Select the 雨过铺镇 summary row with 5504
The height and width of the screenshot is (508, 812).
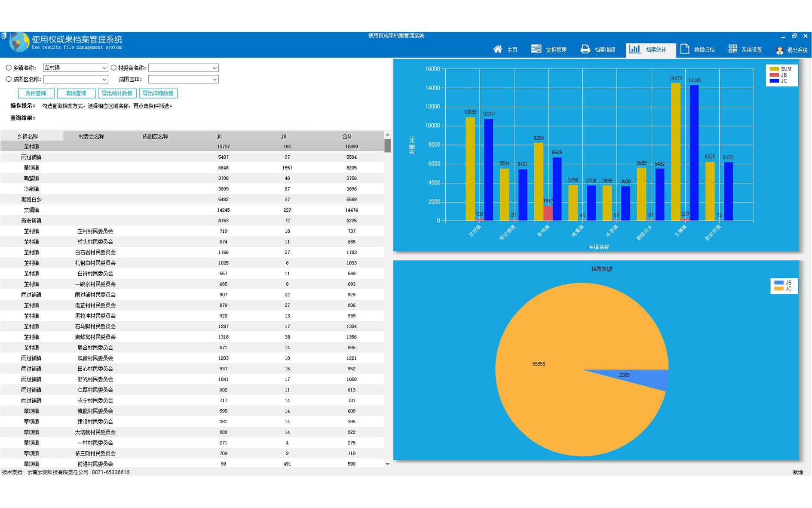[x=192, y=157]
